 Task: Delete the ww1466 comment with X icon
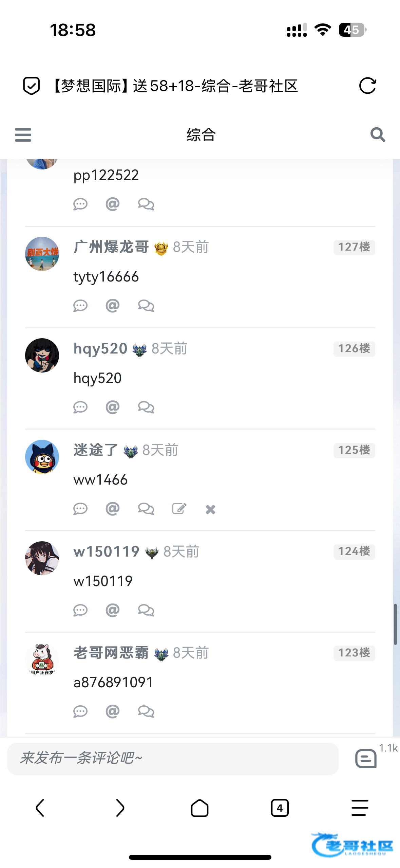210,509
